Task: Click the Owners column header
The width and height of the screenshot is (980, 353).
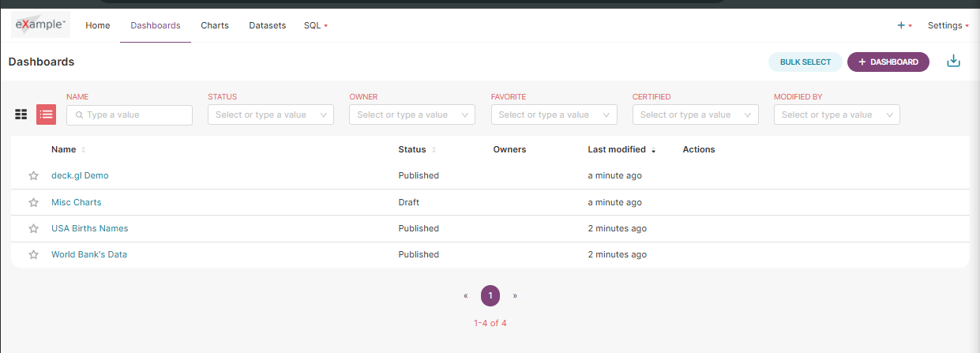Action: [x=509, y=149]
